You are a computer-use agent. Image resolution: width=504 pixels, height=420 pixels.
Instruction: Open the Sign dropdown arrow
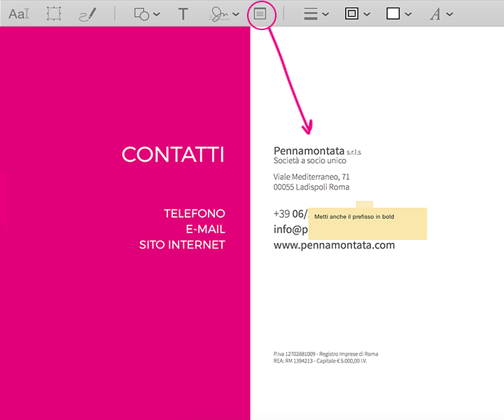236,14
